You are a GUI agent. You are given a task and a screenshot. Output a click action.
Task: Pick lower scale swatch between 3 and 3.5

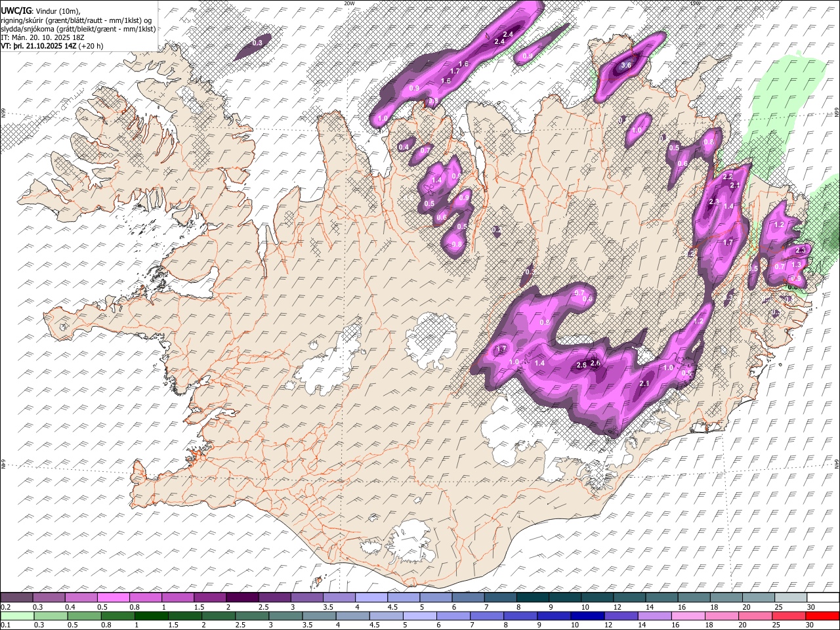point(286,616)
